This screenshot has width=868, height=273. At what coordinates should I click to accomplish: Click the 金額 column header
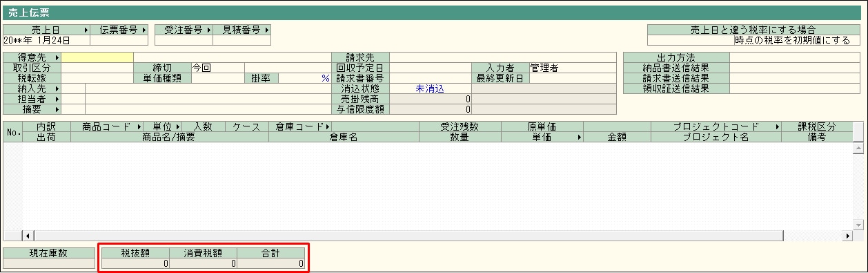(x=617, y=137)
